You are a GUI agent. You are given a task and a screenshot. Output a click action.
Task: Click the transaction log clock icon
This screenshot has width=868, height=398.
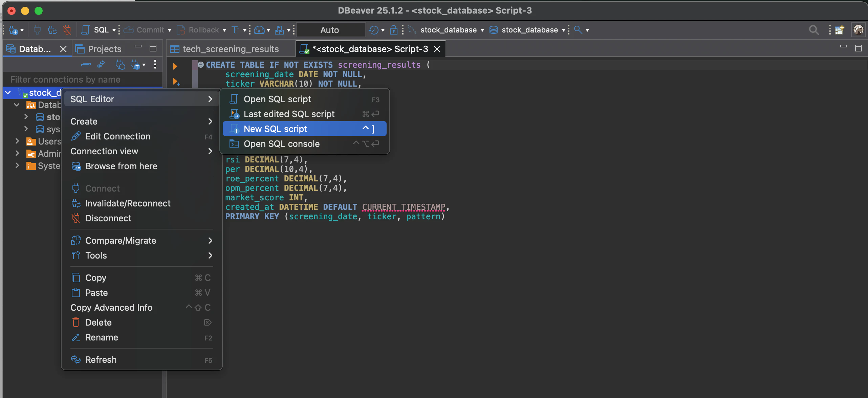coord(374,30)
